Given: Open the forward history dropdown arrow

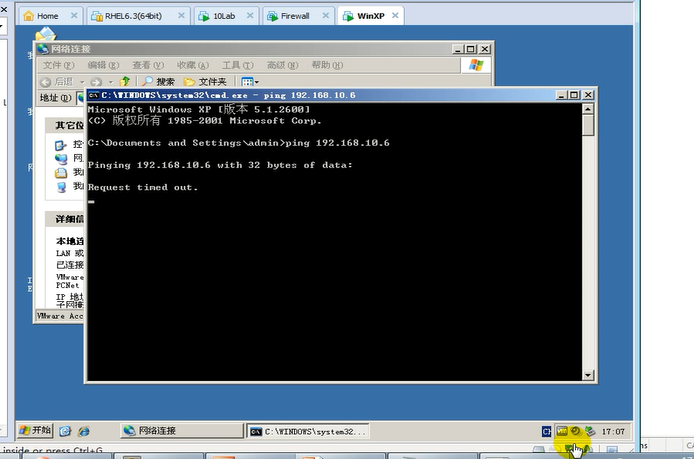Looking at the screenshot, I should pyautogui.click(x=111, y=82).
